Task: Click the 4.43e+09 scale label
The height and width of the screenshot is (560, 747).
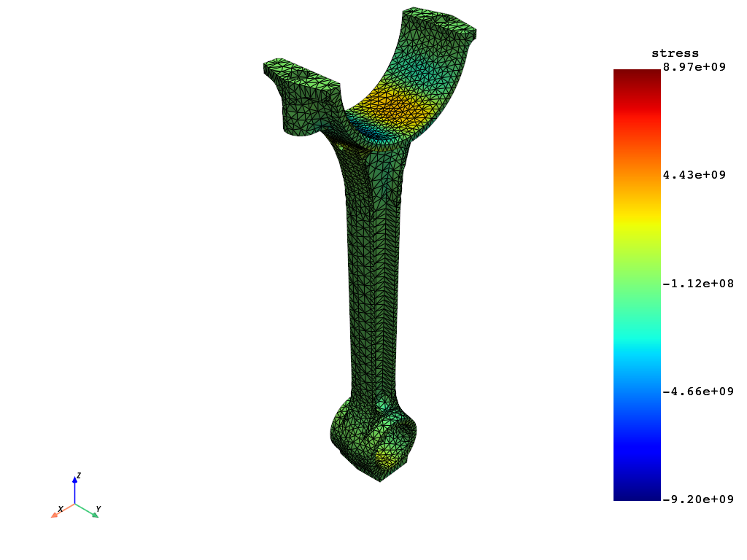Action: pos(694,175)
